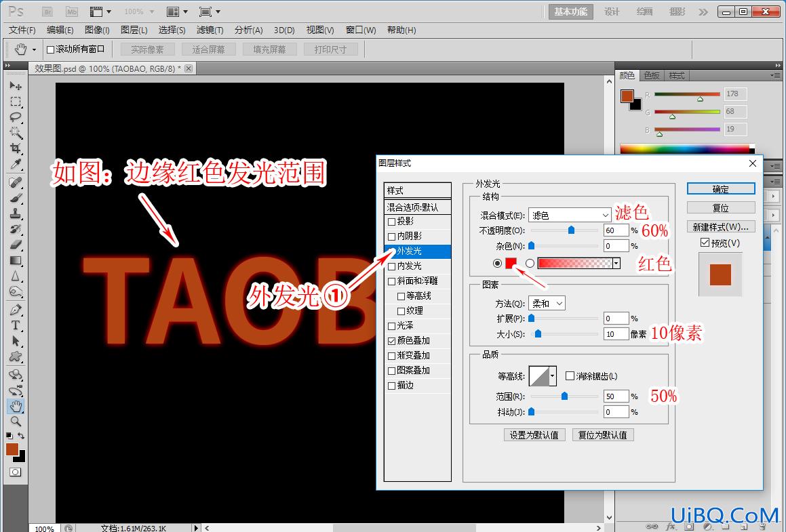Screen dimensions: 786x532
Task: Select the Move tool
Action: click(16, 85)
